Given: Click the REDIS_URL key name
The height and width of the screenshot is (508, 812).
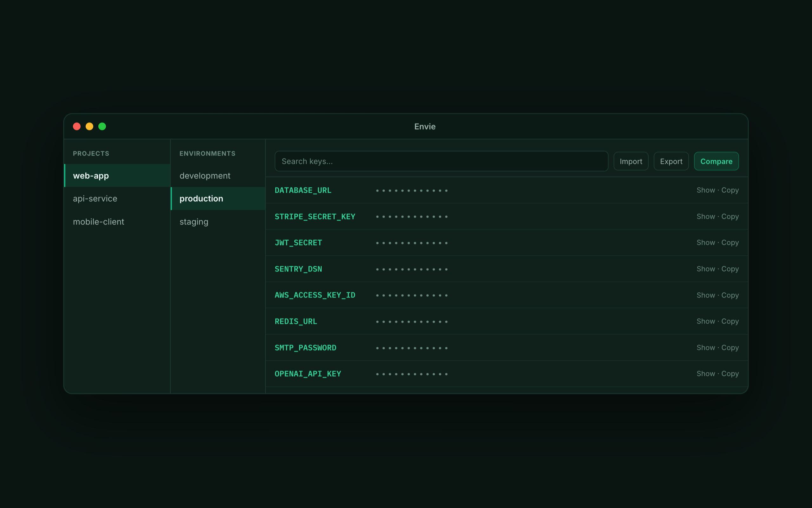Looking at the screenshot, I should (x=296, y=321).
